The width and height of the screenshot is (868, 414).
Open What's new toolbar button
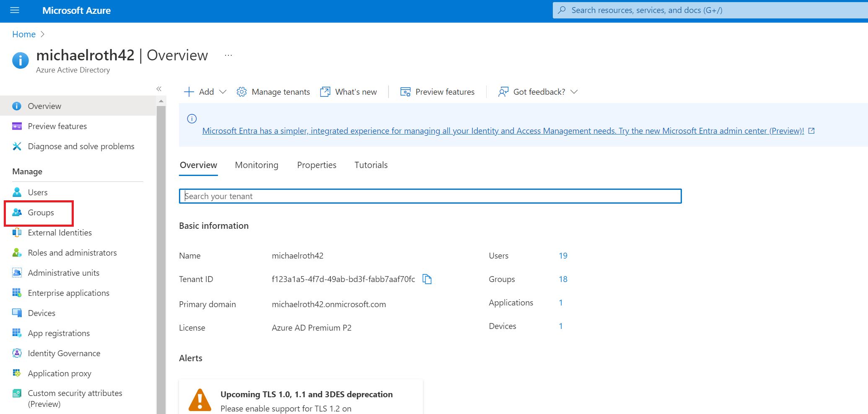click(x=349, y=92)
